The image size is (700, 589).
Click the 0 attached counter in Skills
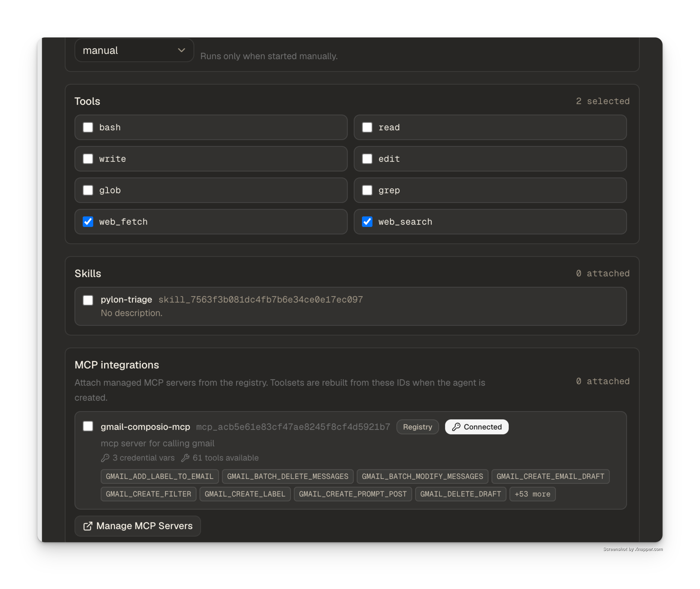coord(602,273)
